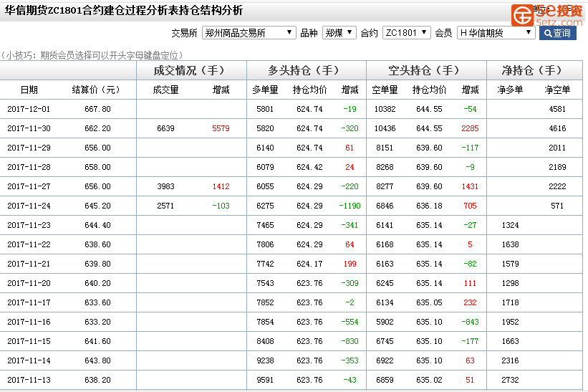Click green long change -1190
The image size is (588, 392).
pos(350,206)
